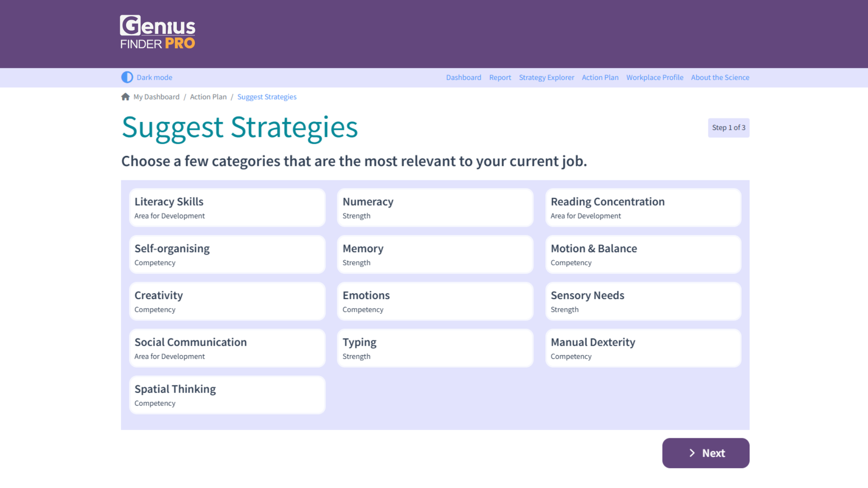Open the Strategy Explorer nav link
868x488 pixels.
point(546,77)
